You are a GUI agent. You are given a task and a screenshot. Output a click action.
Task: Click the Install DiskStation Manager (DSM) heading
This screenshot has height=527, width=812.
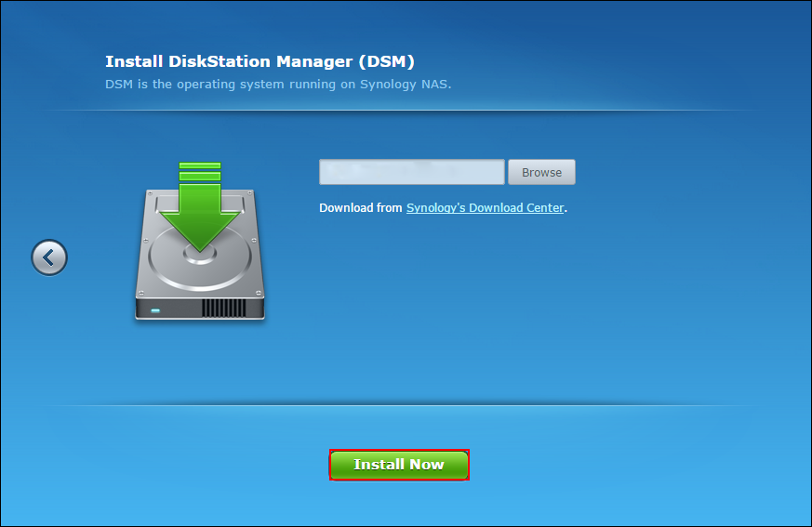tap(260, 61)
